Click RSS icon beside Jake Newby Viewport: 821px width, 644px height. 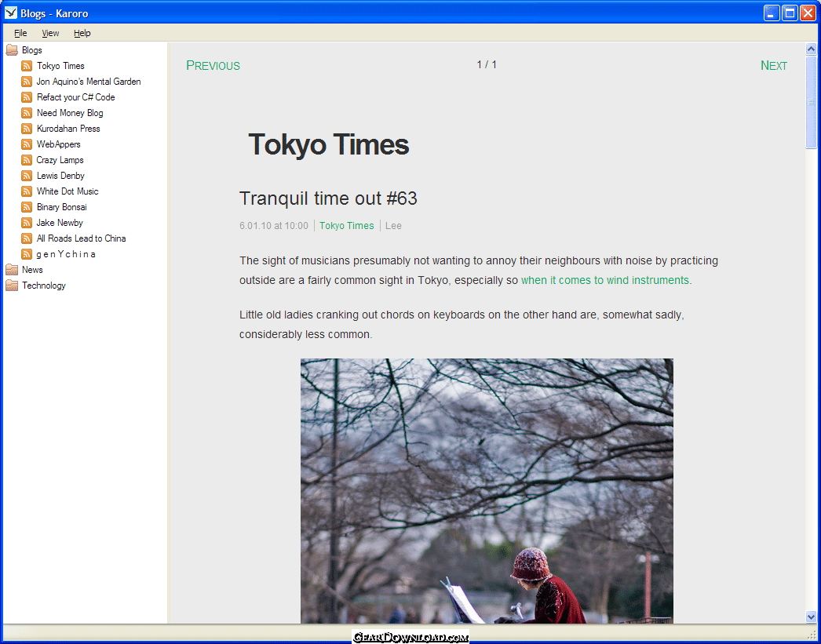[27, 223]
